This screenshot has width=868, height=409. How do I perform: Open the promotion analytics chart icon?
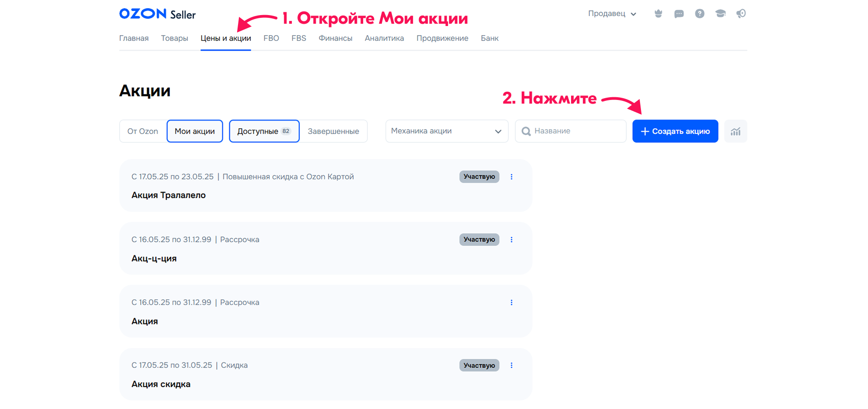tap(736, 131)
